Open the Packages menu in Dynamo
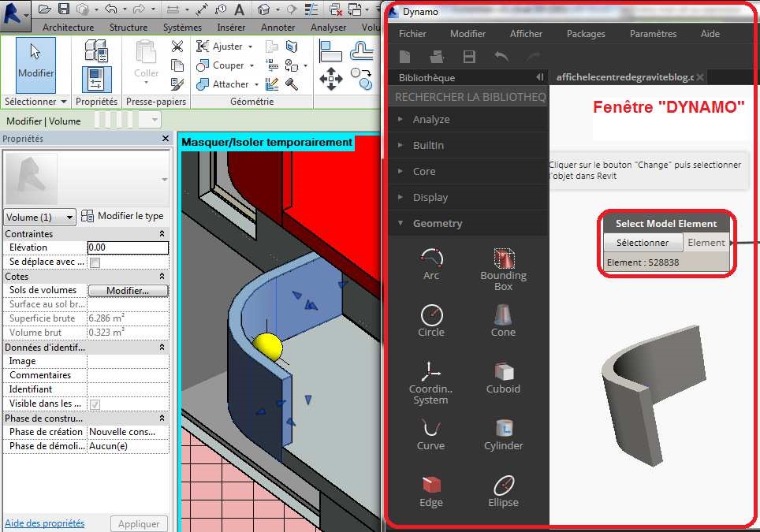This screenshot has height=532, width=760. pos(586,34)
